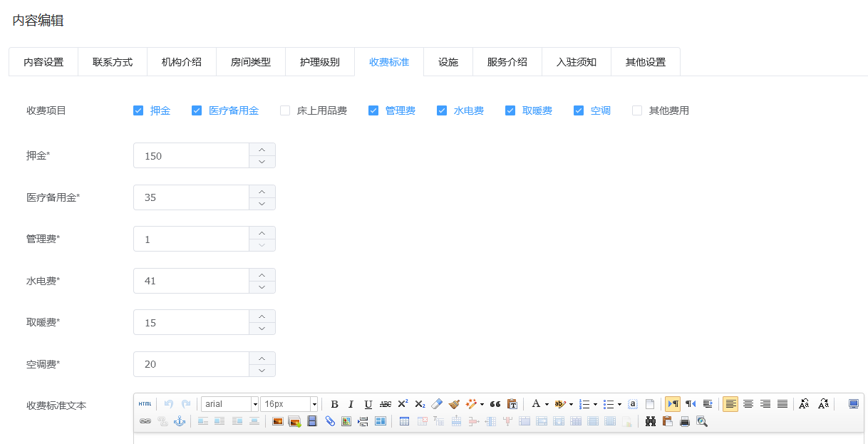Expand the font color dropdown arrow

(x=545, y=403)
